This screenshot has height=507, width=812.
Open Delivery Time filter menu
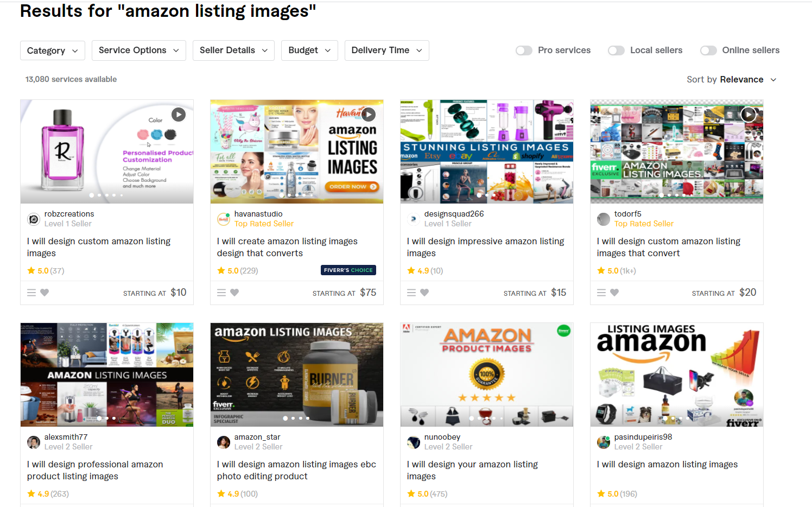pos(387,50)
